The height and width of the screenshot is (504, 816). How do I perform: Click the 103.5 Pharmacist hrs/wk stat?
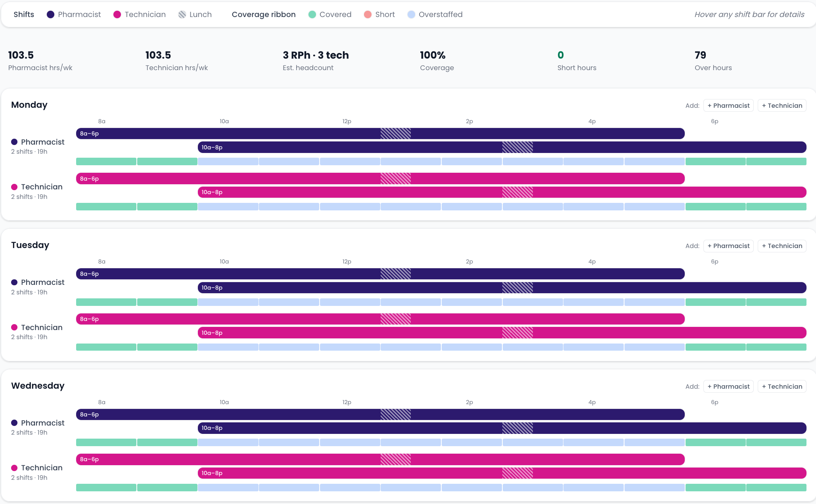tap(40, 61)
